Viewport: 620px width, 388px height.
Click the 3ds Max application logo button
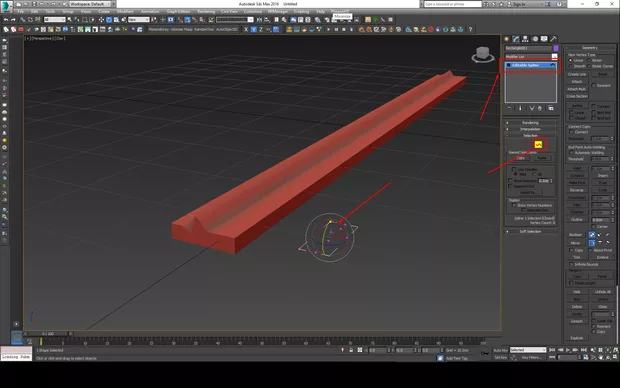click(x=6, y=6)
